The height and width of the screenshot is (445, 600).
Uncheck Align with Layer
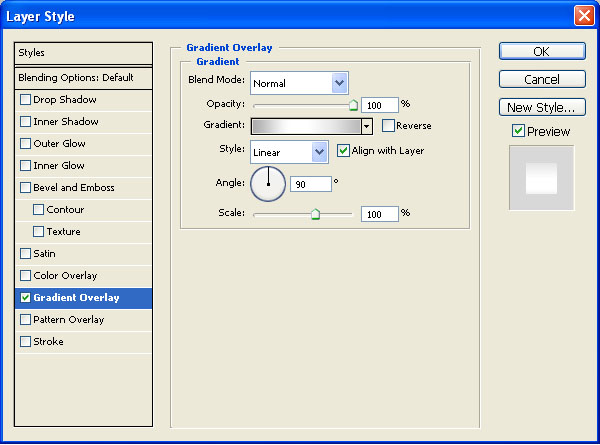[343, 151]
